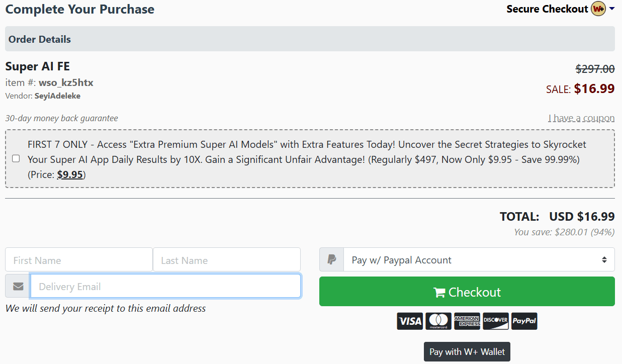
Task: Click the Secure Checkout label
Action: pyautogui.click(x=547, y=9)
